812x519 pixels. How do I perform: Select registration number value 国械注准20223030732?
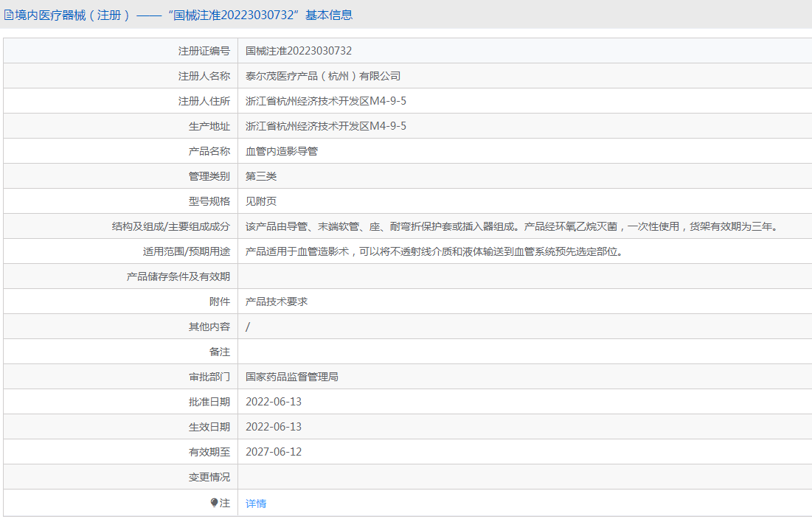pos(298,51)
